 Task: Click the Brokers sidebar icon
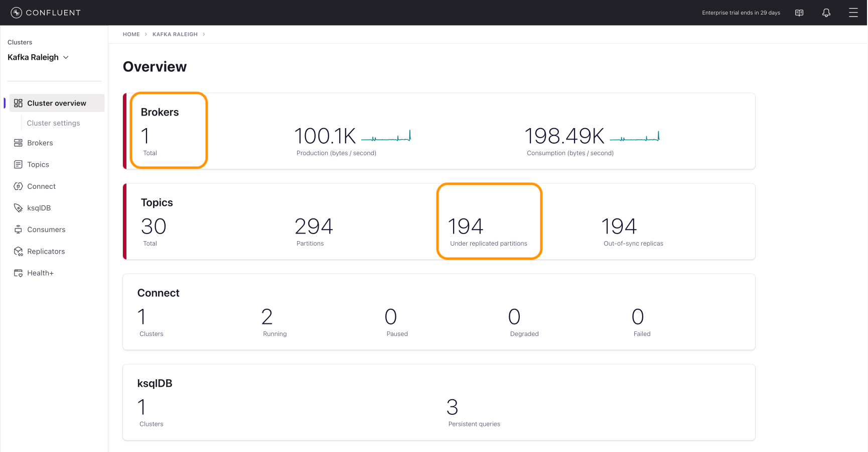click(18, 143)
